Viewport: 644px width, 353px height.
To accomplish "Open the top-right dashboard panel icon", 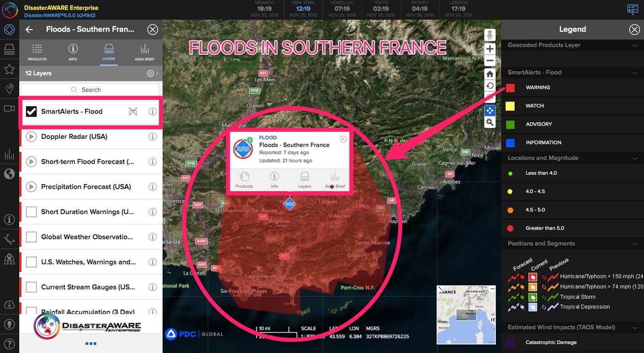I will (x=633, y=9).
